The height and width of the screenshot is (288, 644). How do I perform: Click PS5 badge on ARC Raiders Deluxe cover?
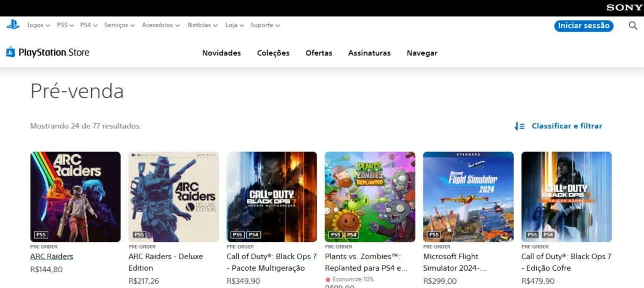[x=140, y=235]
